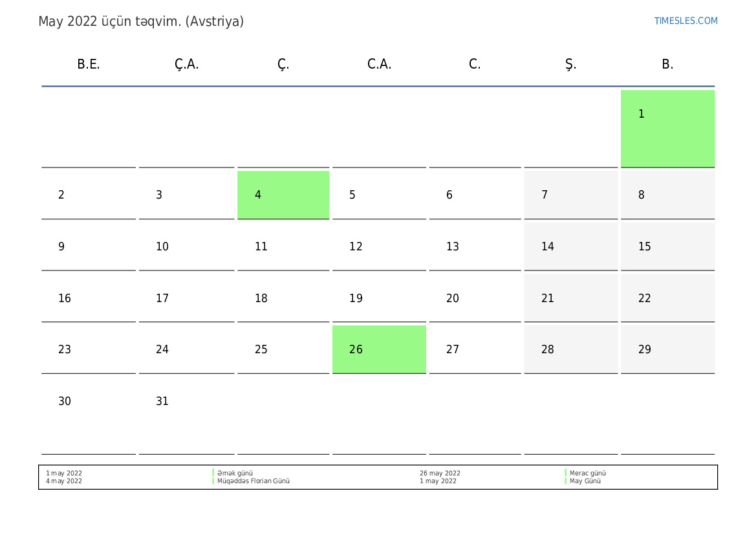Click the '26 may 2022' legend date
This screenshot has height=535, width=756.
[x=440, y=474]
